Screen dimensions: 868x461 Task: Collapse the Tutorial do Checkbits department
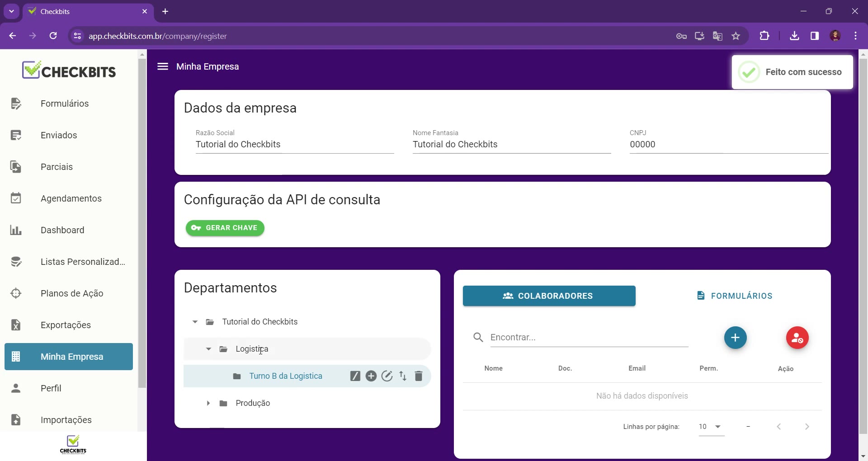click(x=195, y=322)
